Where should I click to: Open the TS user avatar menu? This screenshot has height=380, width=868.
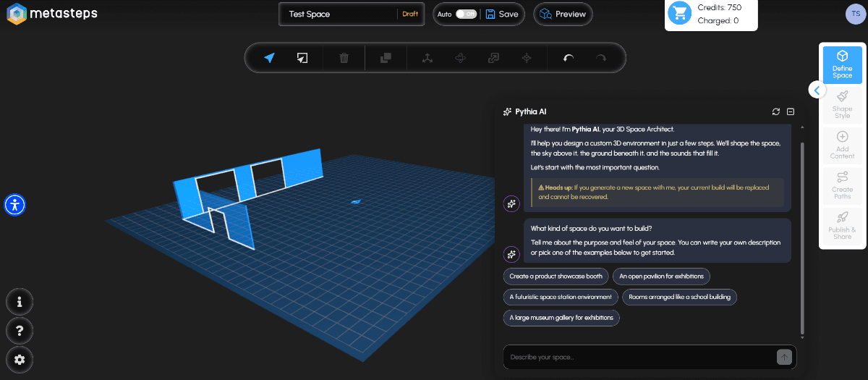(854, 14)
